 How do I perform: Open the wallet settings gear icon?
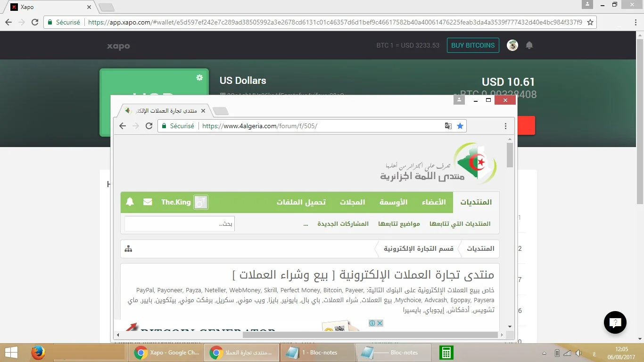tap(199, 78)
